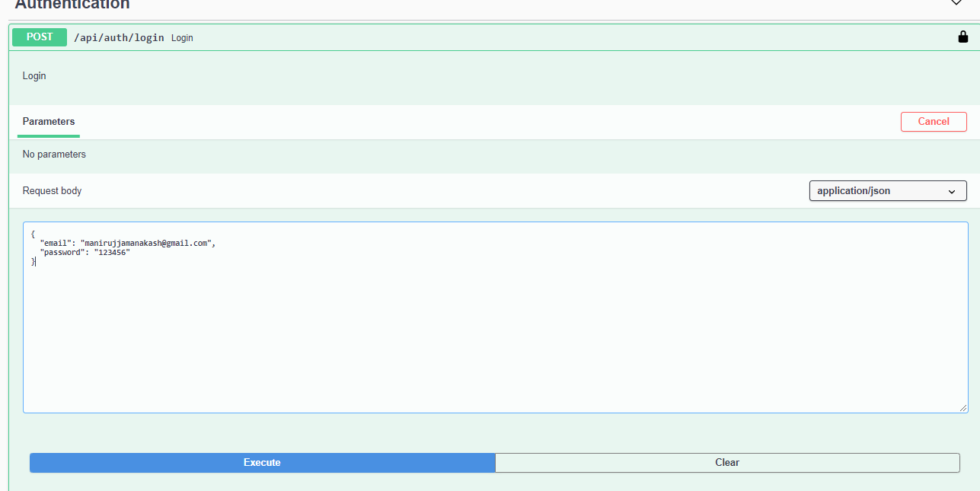Click the Login description text
Screen dimensions: 980x491
(34, 76)
